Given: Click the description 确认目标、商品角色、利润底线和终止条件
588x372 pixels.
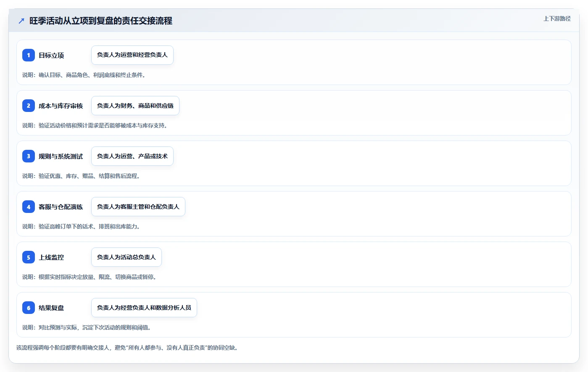Looking at the screenshot, I should pyautogui.click(x=84, y=75).
